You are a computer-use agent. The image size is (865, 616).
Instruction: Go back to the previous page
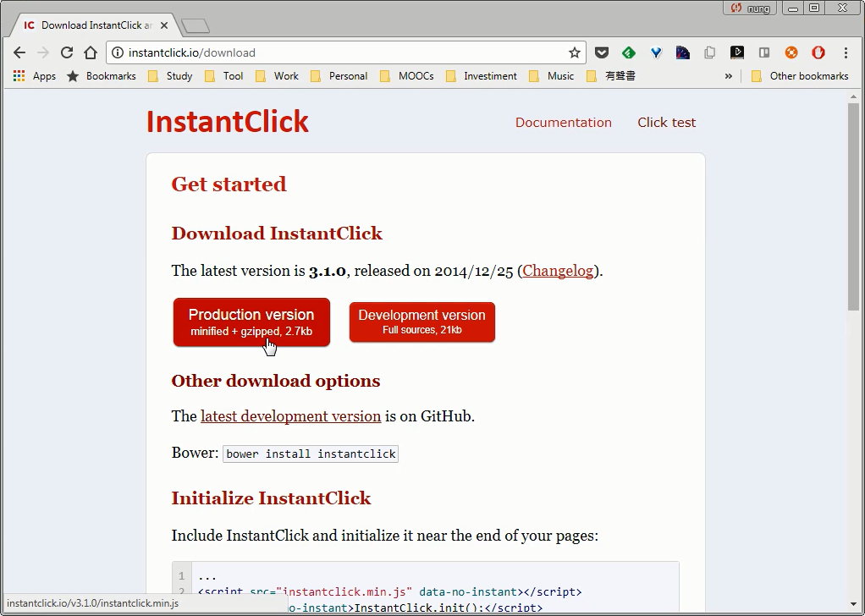(19, 52)
